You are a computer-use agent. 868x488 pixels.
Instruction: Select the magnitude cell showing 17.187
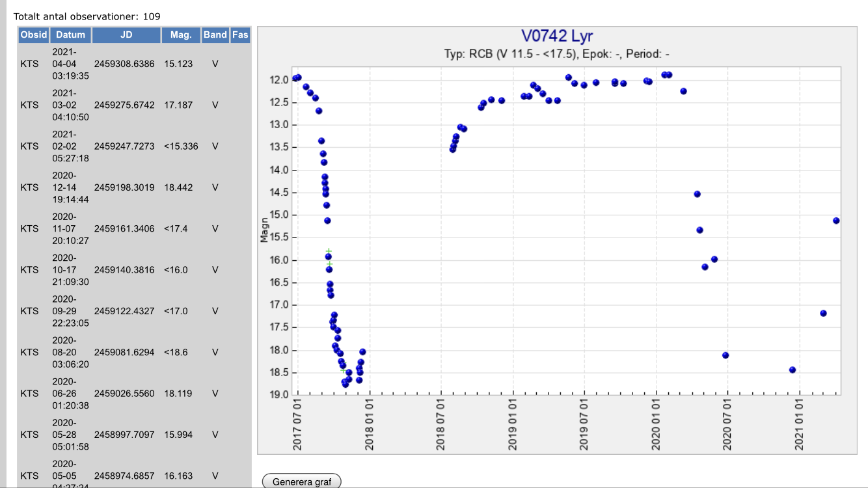click(178, 105)
